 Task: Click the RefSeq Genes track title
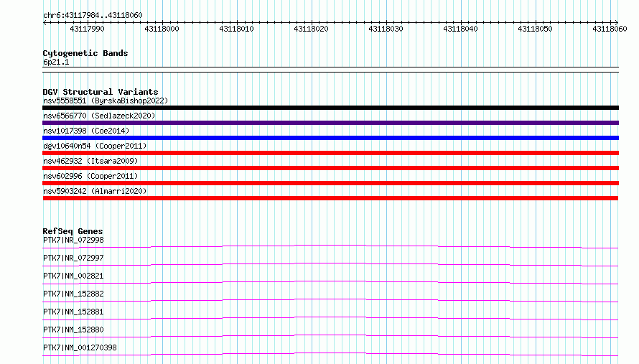[x=73, y=231]
